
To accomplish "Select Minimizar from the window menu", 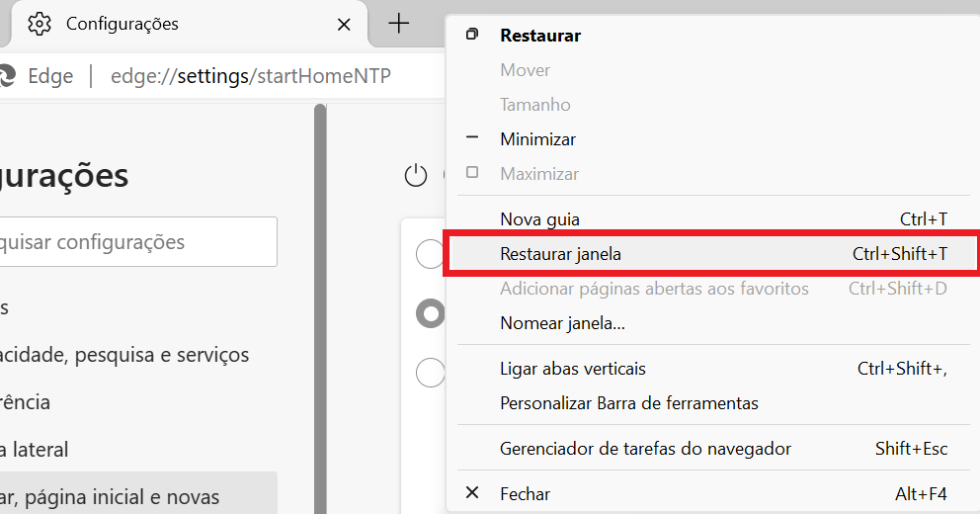I will [537, 139].
